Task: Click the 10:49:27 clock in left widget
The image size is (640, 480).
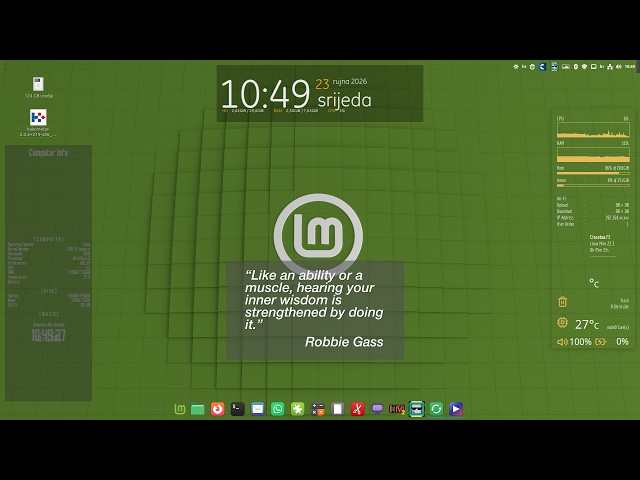Action: click(48, 336)
